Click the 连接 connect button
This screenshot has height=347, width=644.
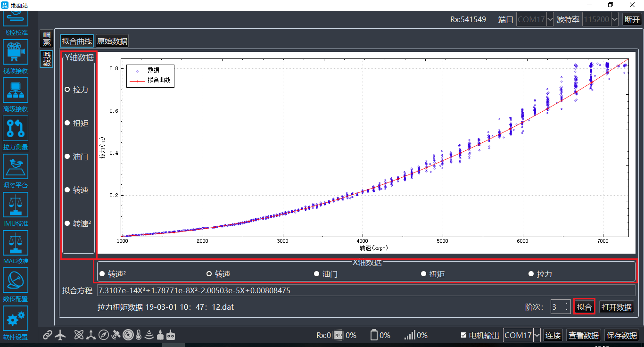553,335
